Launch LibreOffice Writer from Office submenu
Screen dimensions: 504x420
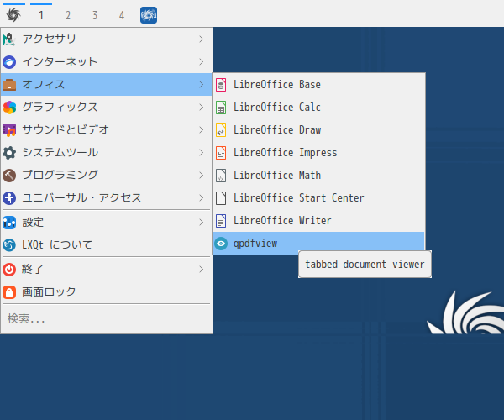[x=318, y=221]
